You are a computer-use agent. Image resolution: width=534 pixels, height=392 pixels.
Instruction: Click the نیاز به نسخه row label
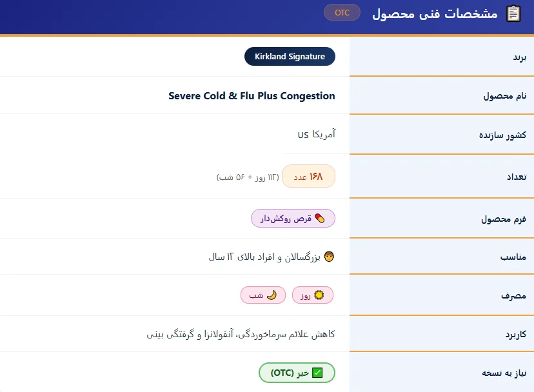504,373
